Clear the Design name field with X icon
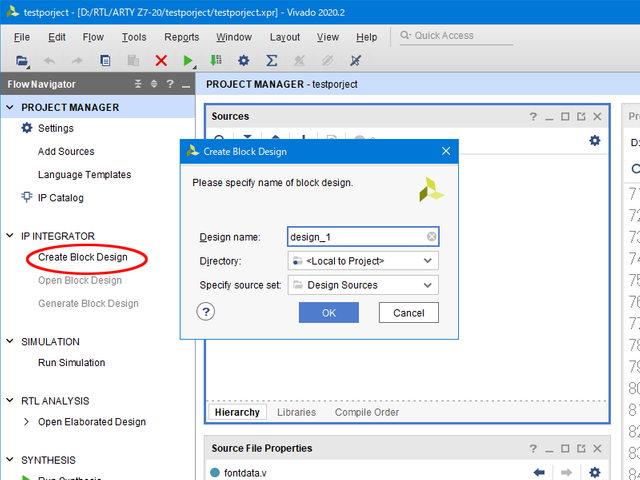Viewport: 640px width, 480px height. click(x=431, y=237)
